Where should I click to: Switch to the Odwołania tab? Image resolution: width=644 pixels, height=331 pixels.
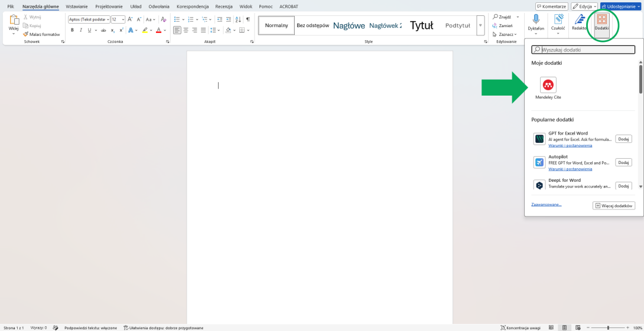159,6
